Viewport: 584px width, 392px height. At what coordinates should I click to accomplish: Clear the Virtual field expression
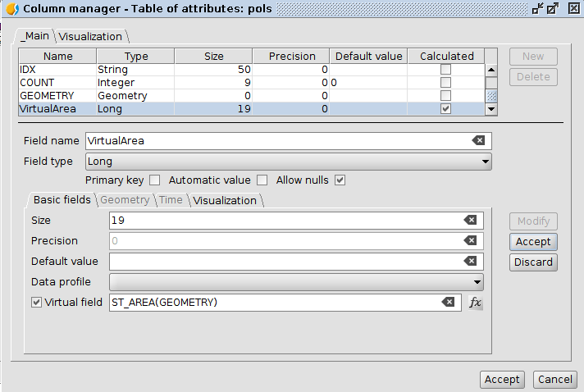click(x=448, y=303)
